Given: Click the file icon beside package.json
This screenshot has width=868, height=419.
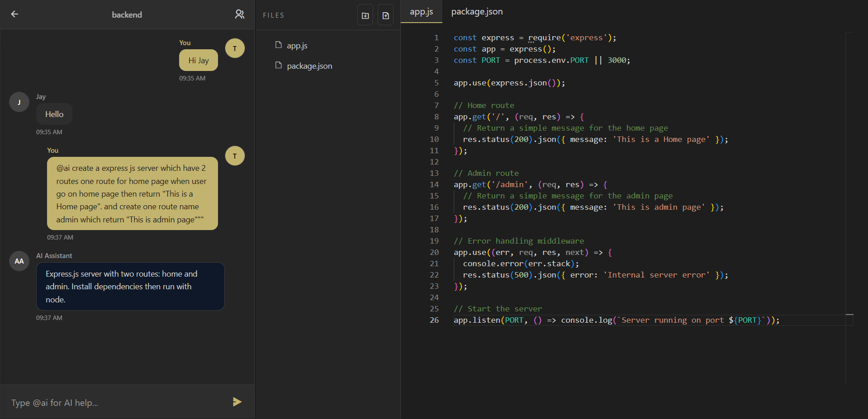Looking at the screenshot, I should [x=279, y=65].
